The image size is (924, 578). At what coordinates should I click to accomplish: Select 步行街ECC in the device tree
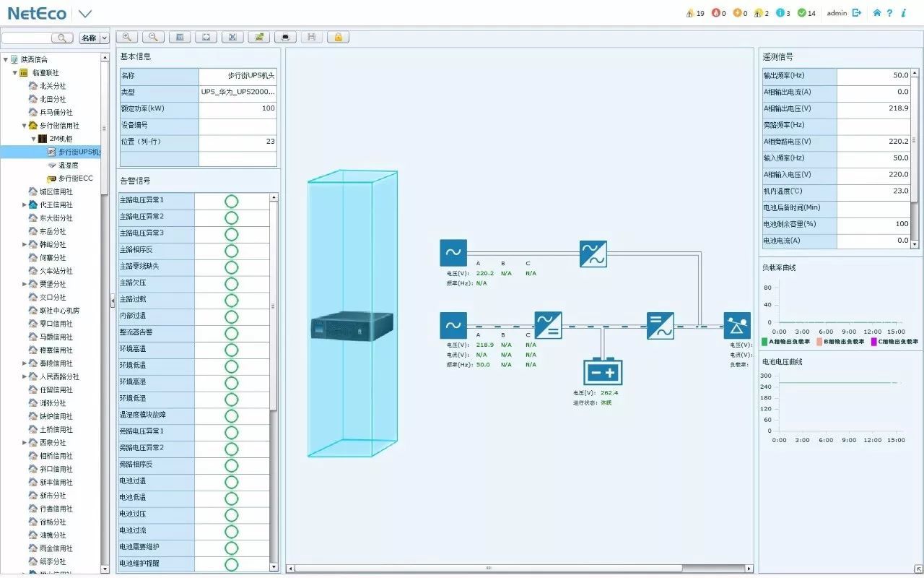pos(75,178)
